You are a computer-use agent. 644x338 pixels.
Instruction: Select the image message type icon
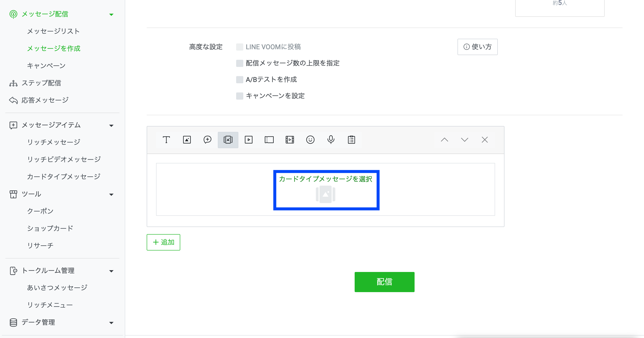(187, 140)
